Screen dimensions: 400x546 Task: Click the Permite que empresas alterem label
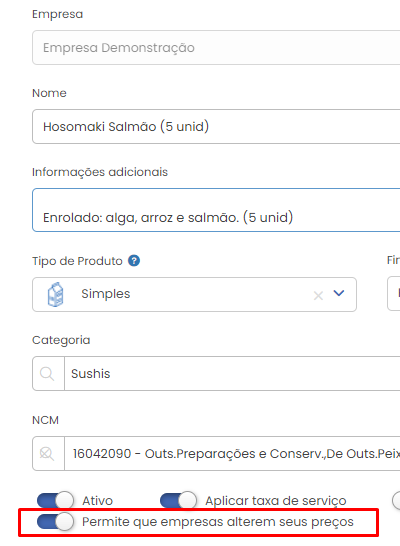(218, 522)
